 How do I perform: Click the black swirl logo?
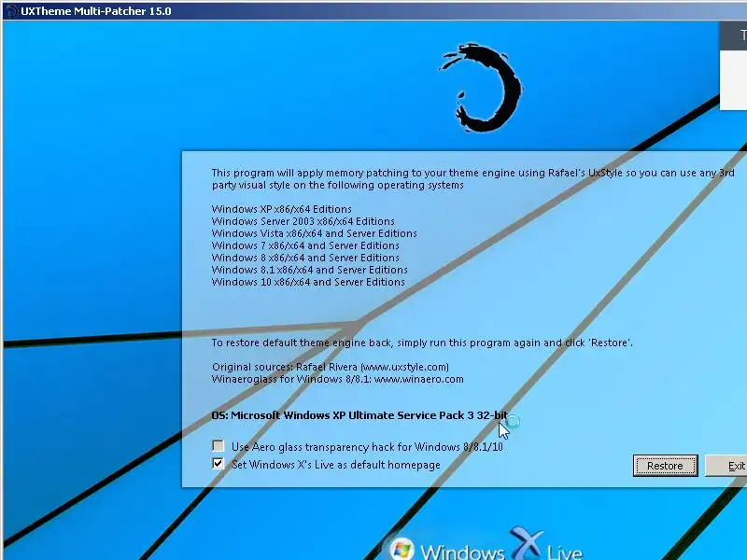point(481,87)
